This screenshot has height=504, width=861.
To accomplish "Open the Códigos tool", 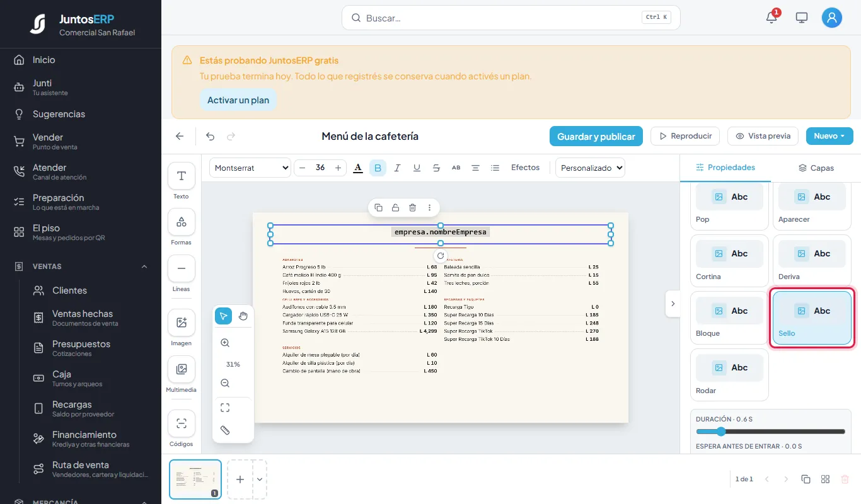I will (182, 423).
